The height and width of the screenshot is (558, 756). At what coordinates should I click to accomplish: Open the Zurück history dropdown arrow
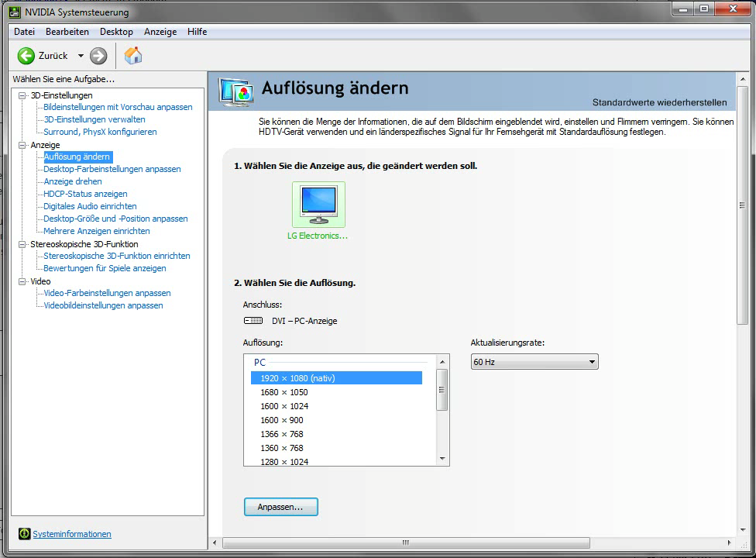[x=81, y=56]
